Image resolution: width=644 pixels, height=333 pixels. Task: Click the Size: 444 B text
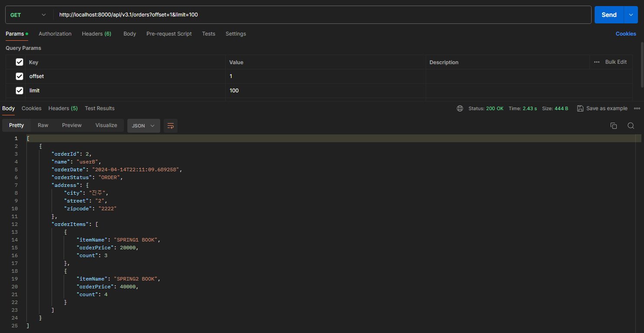[555, 108]
